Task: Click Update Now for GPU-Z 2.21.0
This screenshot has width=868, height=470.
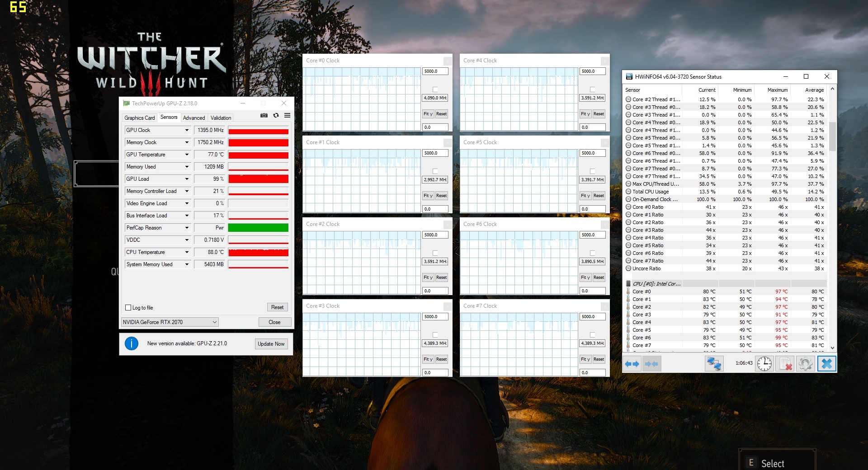Action: [271, 344]
